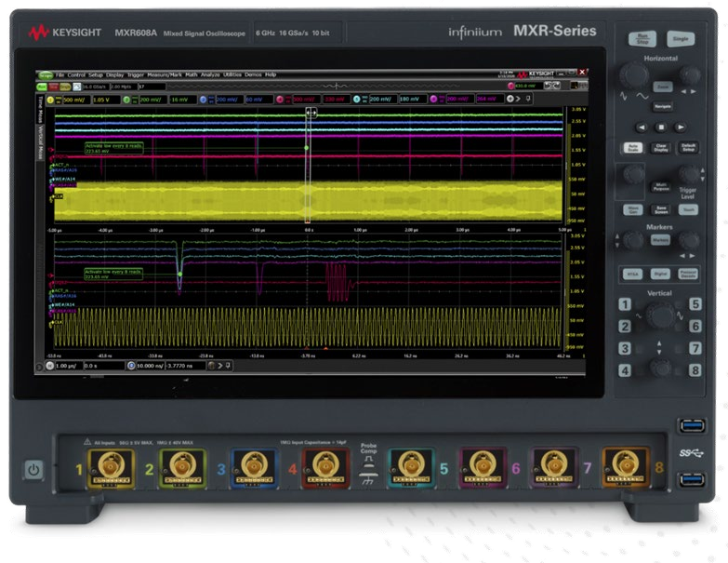This screenshot has width=728, height=563.
Task: Open the Help menu
Action: coord(271,74)
